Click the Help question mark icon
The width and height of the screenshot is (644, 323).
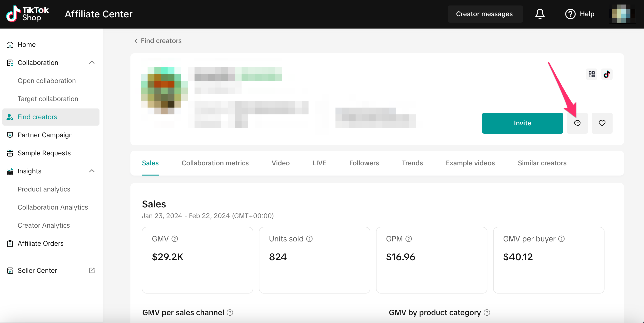[570, 14]
